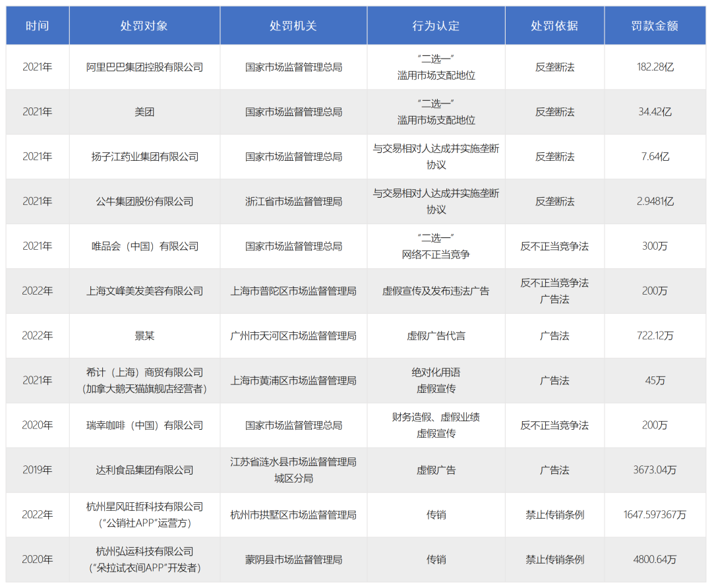712x588 pixels.
Task: Select the 浙江省市场监督管理局 cell
Action: tap(293, 201)
